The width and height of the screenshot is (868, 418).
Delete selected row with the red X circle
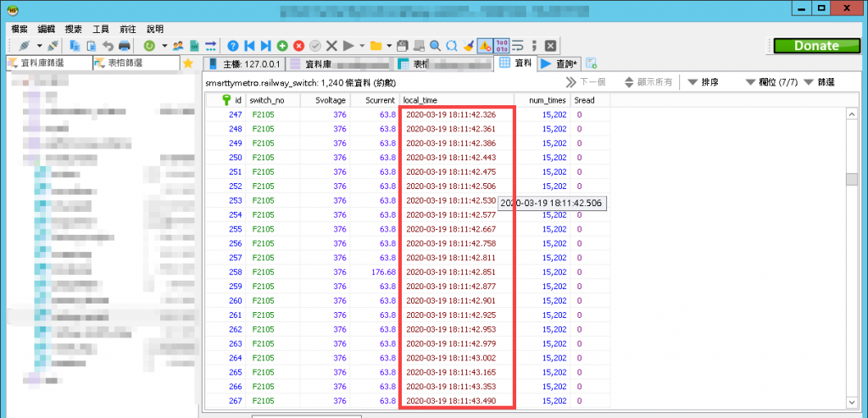click(x=299, y=46)
